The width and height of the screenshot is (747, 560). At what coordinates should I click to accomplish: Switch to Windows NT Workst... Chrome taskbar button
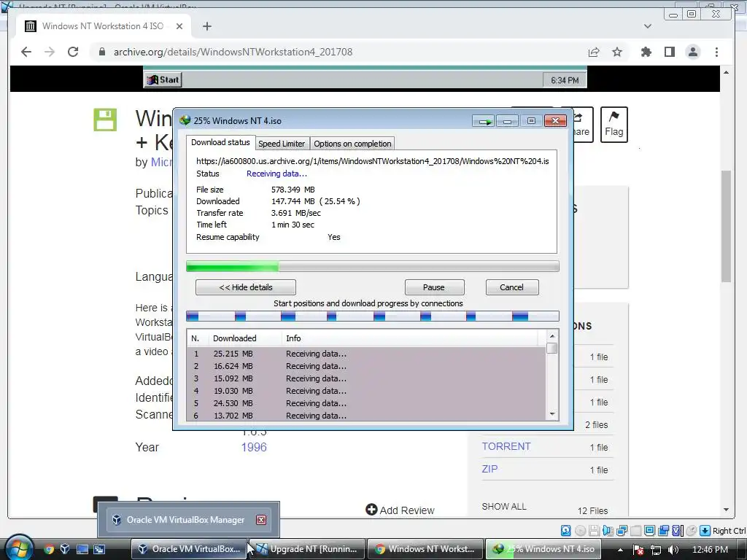425,549
